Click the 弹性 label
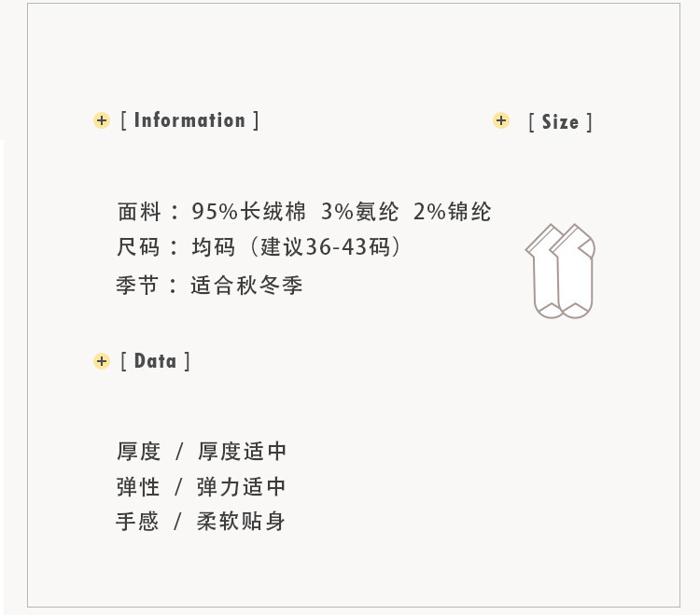The width and height of the screenshot is (700, 615). (138, 486)
